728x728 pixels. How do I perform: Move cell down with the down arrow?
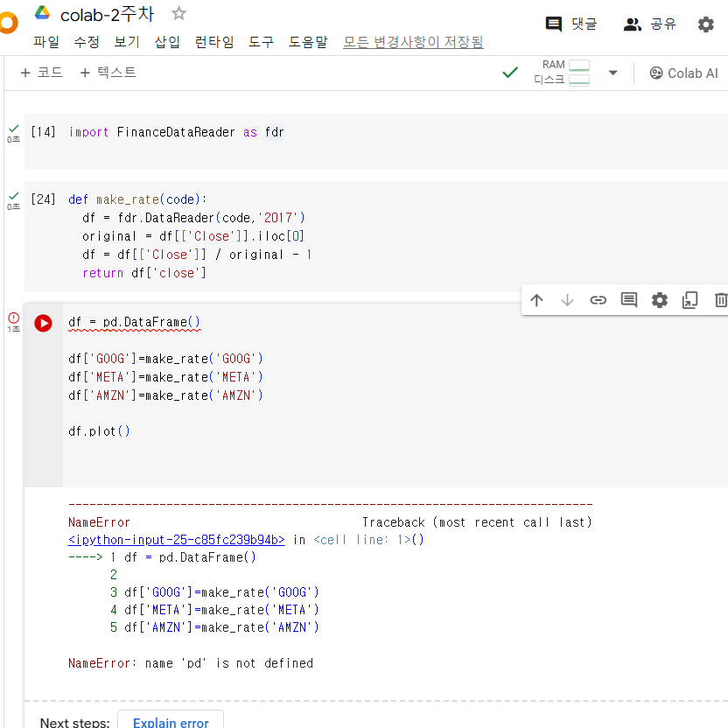coord(567,300)
